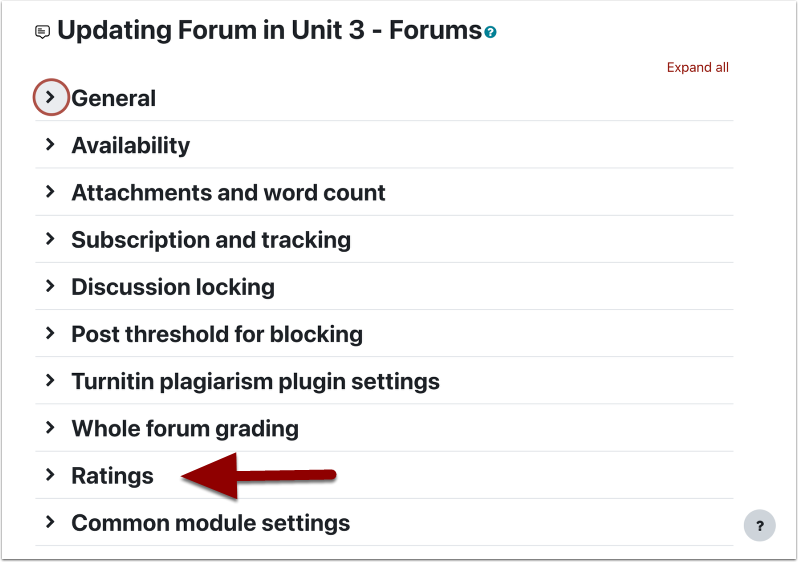
Task: Expand the Whole forum grading chevron
Action: pos(50,428)
